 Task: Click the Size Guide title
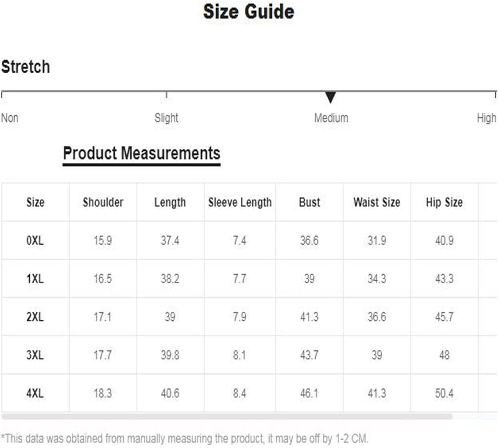tap(248, 11)
